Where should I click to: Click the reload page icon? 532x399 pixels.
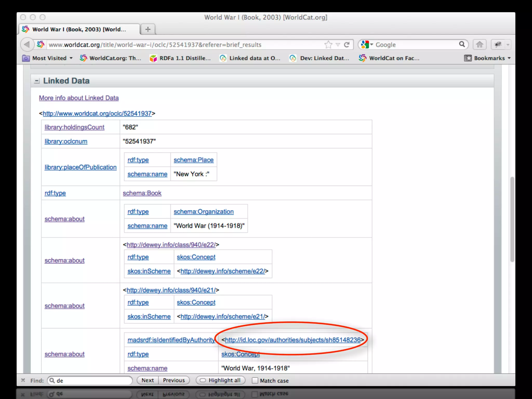347,45
